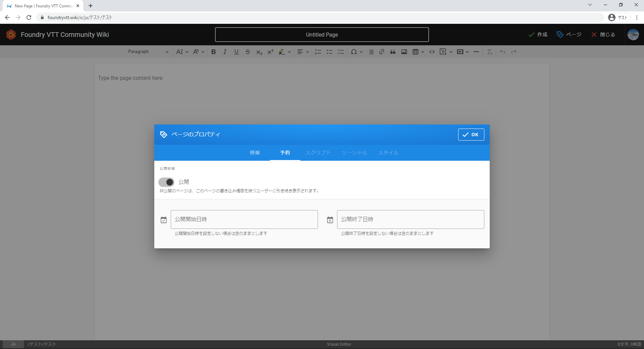Switch to the 情報 tab

(x=255, y=153)
